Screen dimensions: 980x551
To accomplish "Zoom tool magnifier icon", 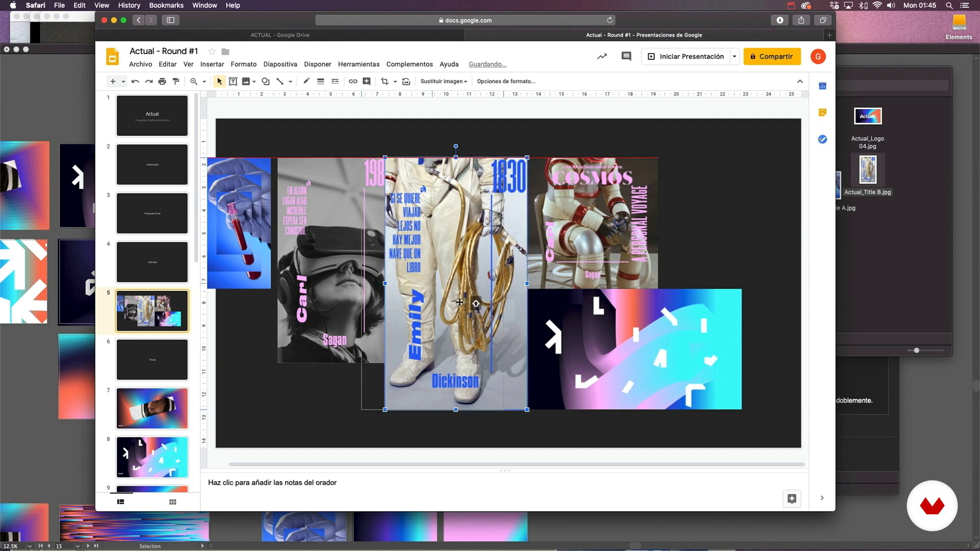I will click(193, 81).
